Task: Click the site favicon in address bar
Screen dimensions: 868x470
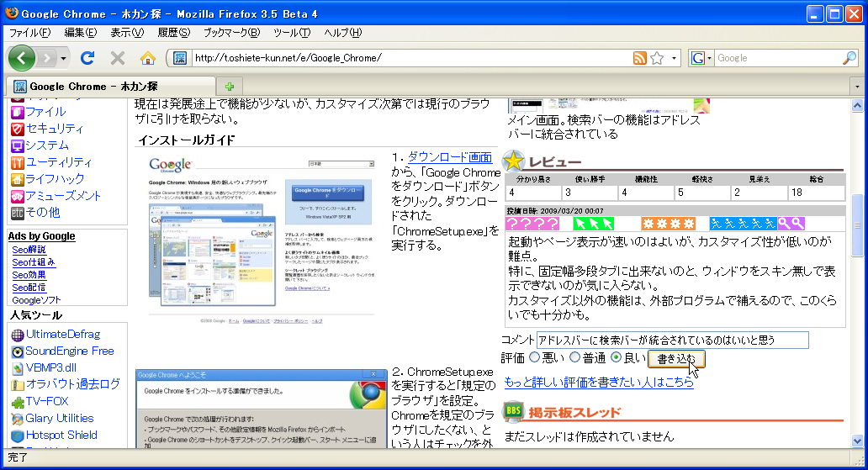Action: pyautogui.click(x=179, y=57)
